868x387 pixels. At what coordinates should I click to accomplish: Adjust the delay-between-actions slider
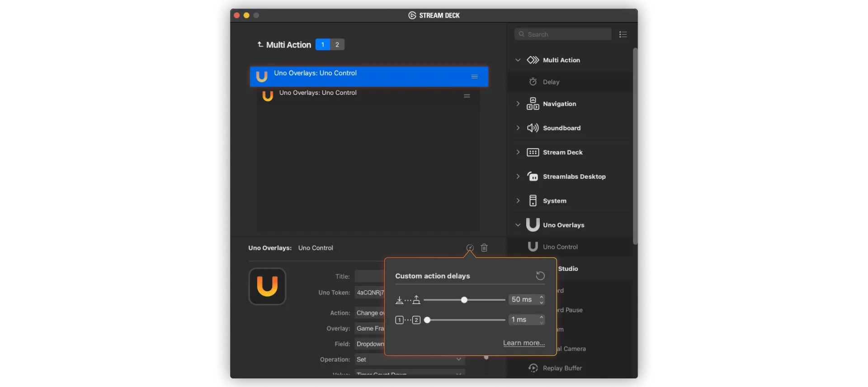[x=464, y=320]
